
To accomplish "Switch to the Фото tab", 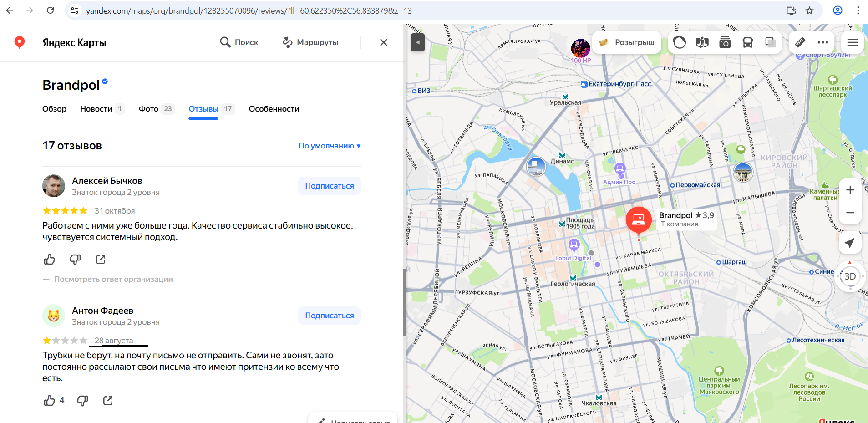I will pyautogui.click(x=148, y=109).
